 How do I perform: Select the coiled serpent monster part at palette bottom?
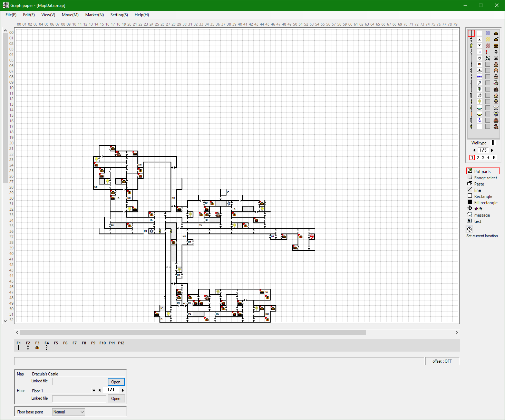[496, 126]
